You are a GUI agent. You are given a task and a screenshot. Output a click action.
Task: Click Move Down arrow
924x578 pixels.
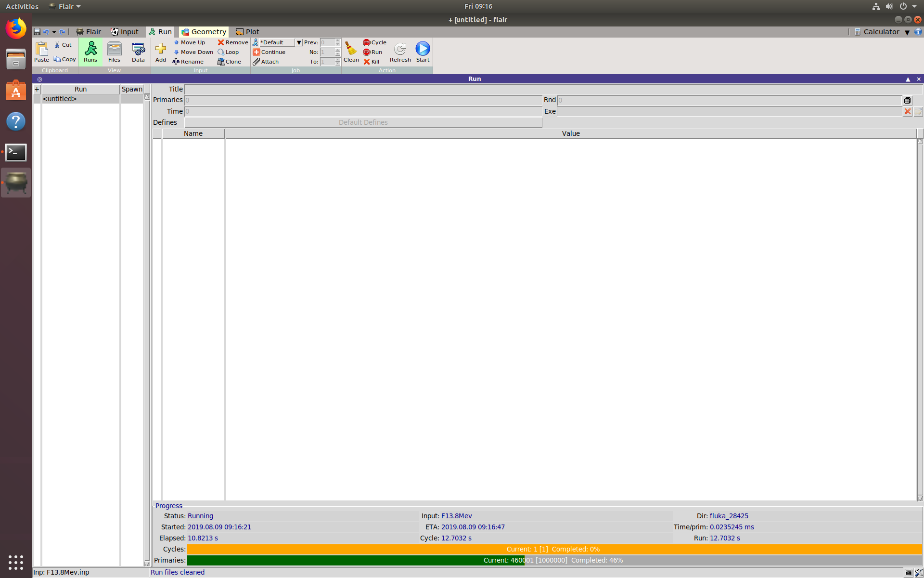[x=193, y=52]
